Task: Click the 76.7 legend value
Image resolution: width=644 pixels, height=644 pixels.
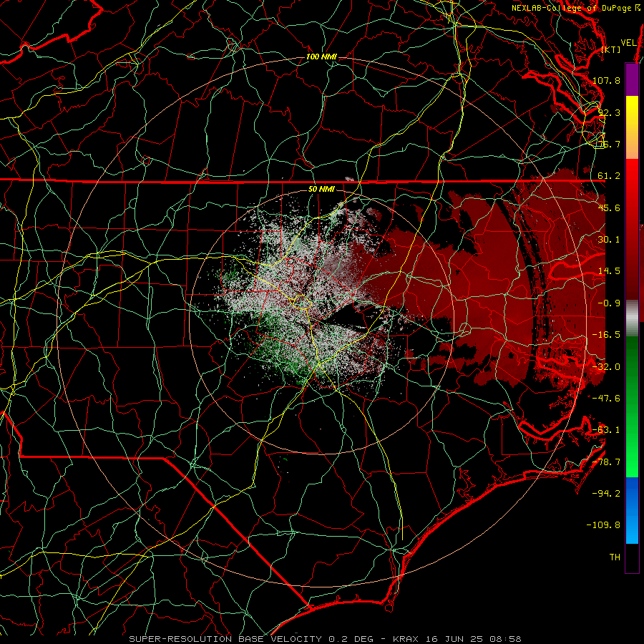Action: (609, 144)
